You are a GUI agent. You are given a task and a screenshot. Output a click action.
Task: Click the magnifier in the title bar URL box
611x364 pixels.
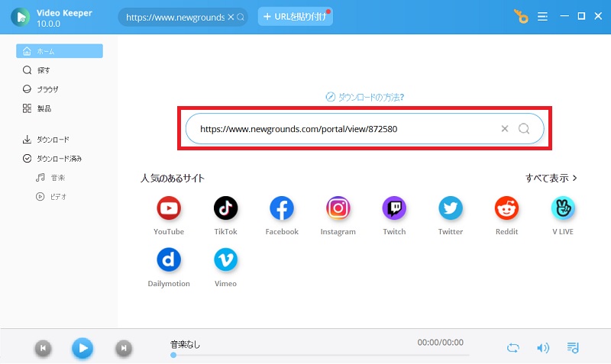241,17
